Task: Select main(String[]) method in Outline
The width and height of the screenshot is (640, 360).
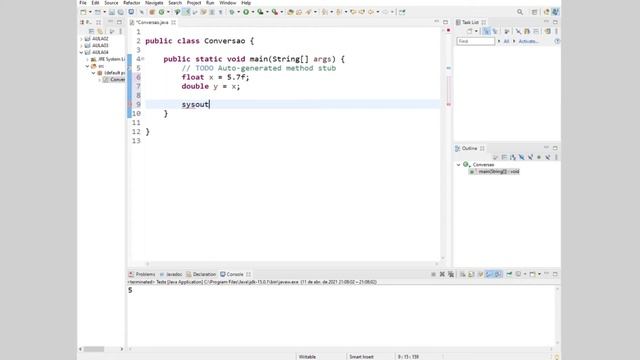Action: tap(494, 171)
